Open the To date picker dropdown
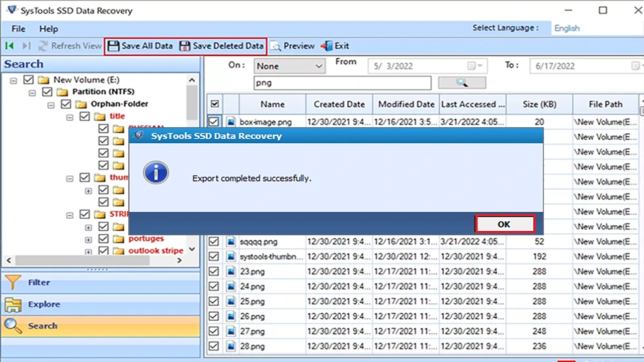The image size is (644, 362). click(x=637, y=66)
